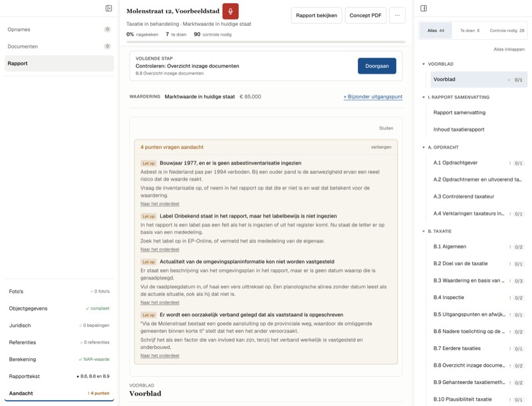Open Documenten in the left sidebar
The height and width of the screenshot is (406, 532).
point(59,47)
